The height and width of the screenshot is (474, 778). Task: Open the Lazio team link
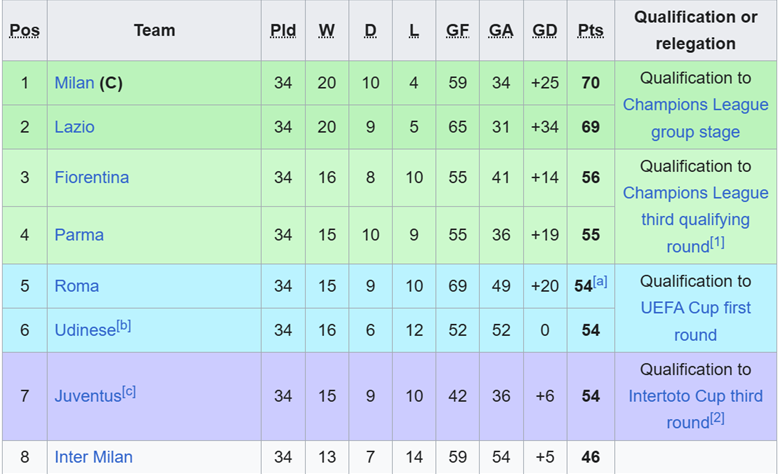[75, 127]
